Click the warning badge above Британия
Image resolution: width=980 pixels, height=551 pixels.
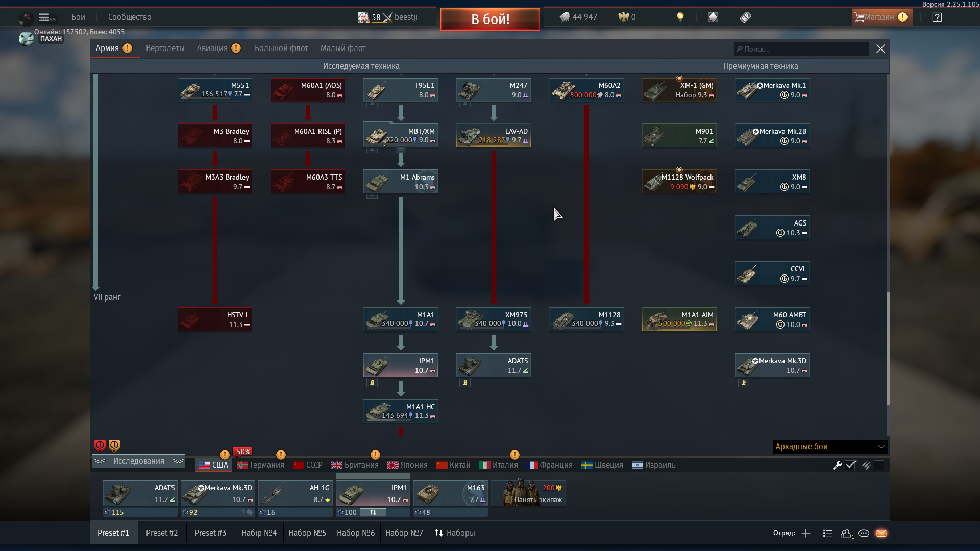[x=375, y=455]
